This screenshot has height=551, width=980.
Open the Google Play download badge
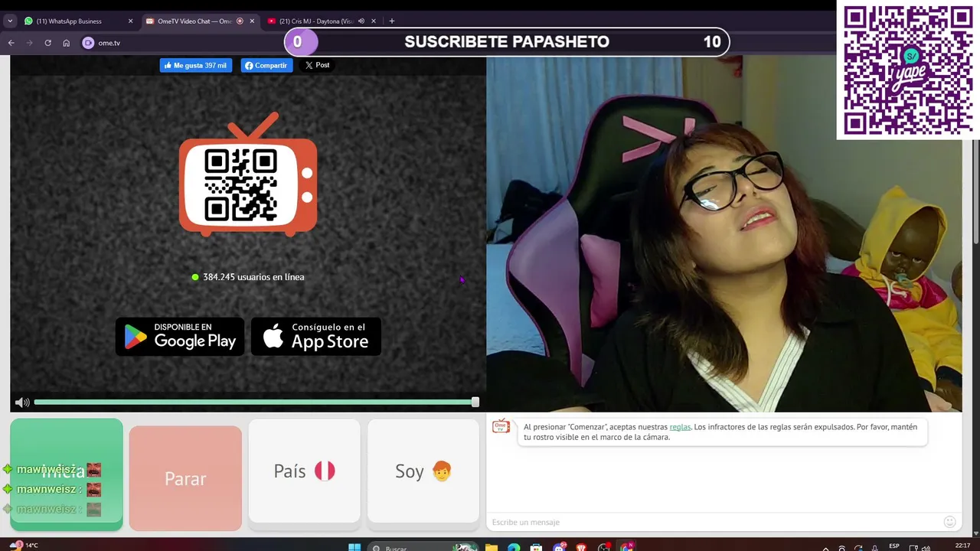[x=180, y=337]
